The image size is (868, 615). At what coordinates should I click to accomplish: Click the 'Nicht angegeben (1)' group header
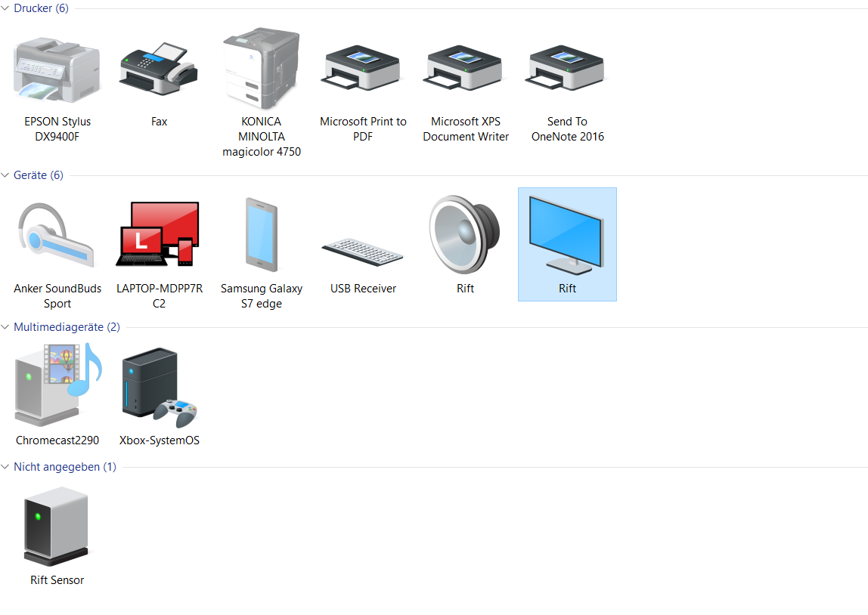(x=65, y=468)
